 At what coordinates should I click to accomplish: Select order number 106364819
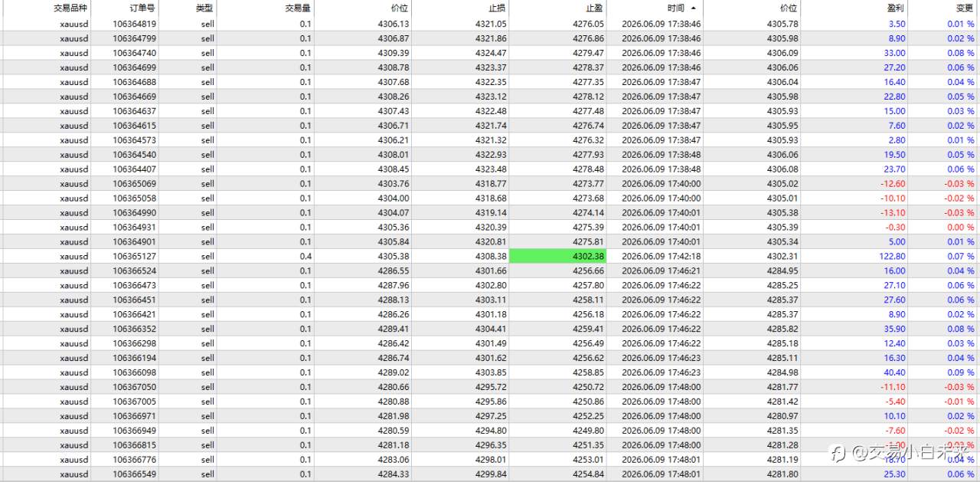tap(134, 24)
